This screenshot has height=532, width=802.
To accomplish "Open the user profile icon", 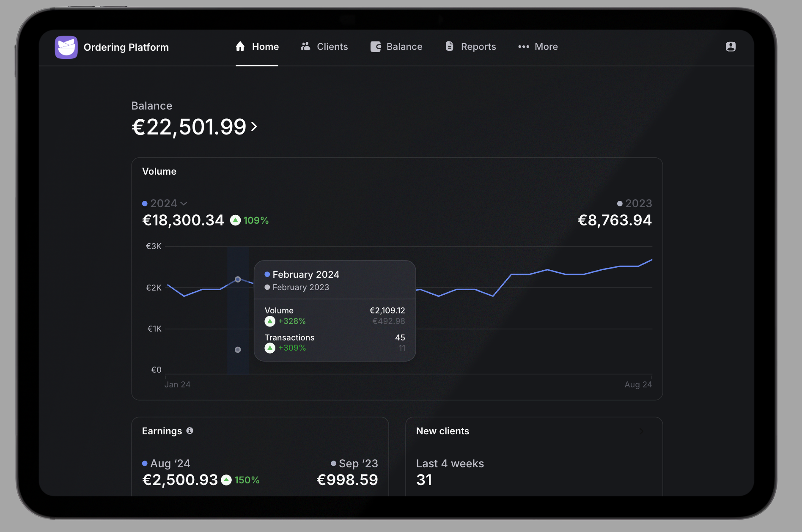I will click(731, 47).
